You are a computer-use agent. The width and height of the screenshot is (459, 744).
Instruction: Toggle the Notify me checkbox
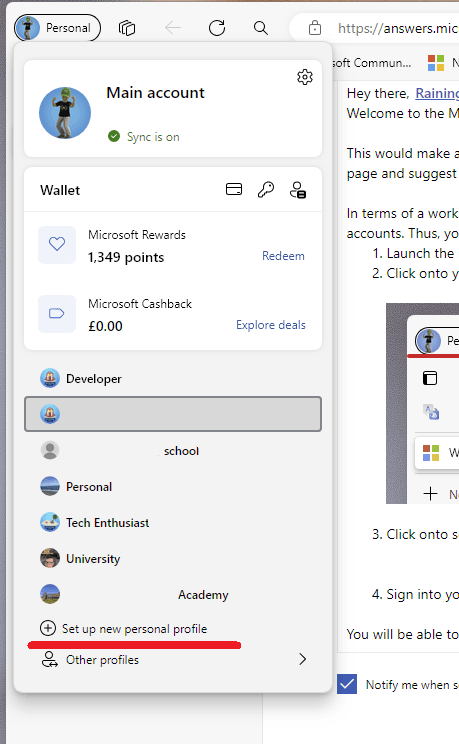pos(347,684)
